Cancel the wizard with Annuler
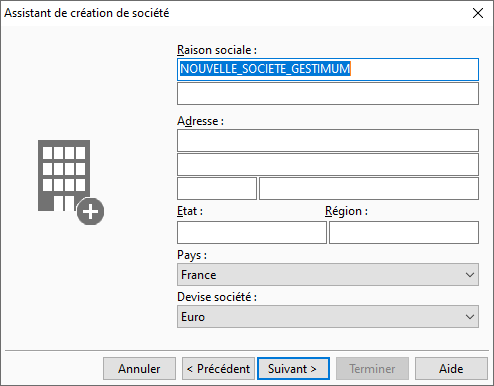This screenshot has height=386, width=494. coord(139,369)
